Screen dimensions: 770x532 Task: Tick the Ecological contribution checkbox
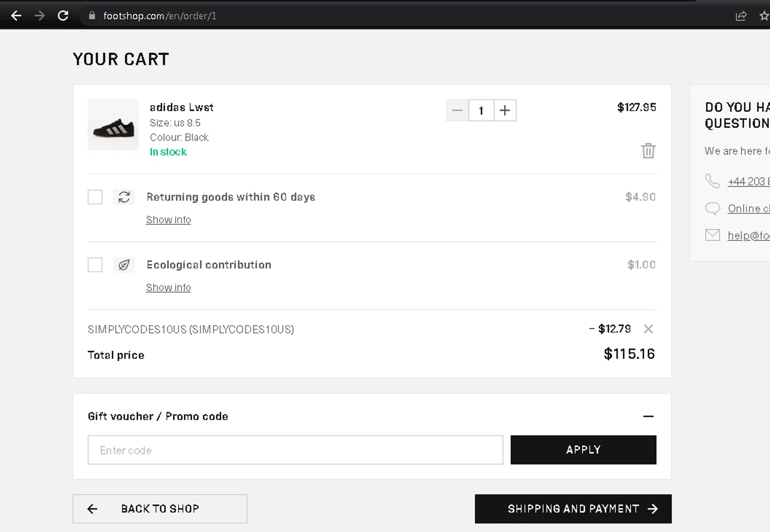(95, 265)
